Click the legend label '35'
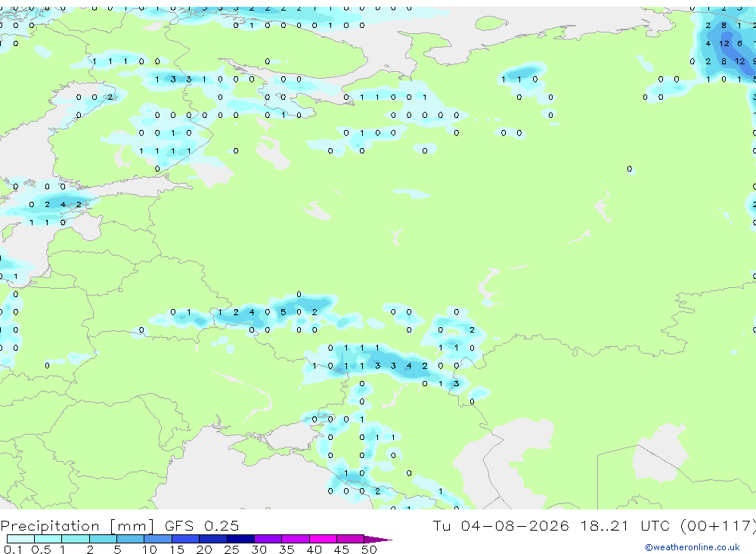This screenshot has height=554, width=756. pos(287,549)
